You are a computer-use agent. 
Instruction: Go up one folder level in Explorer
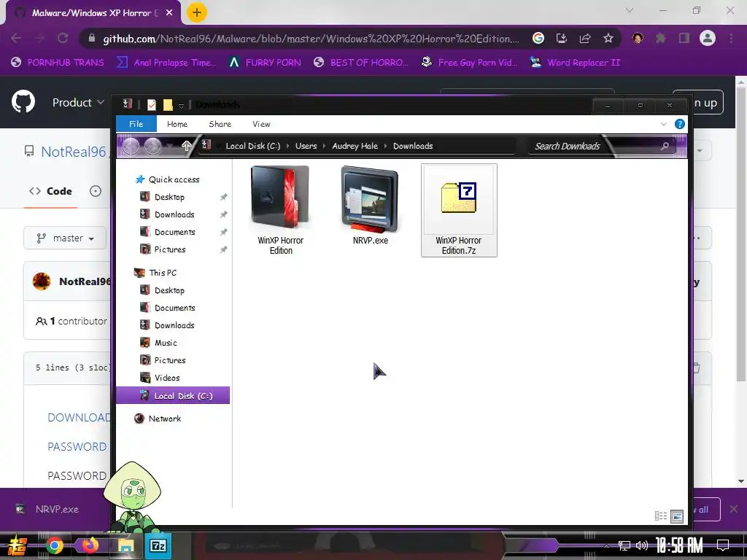tap(186, 146)
